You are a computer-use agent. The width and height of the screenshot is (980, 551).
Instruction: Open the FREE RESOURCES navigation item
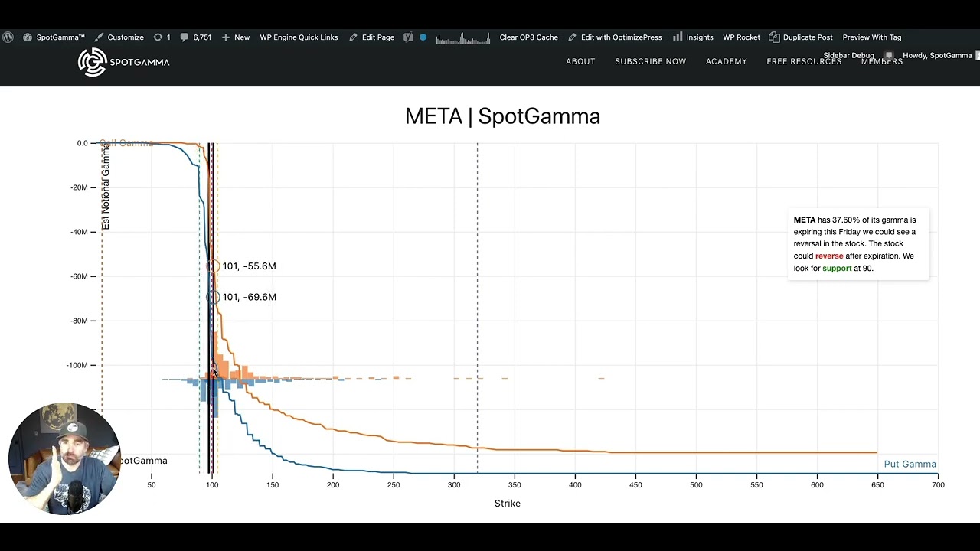pyautogui.click(x=803, y=61)
